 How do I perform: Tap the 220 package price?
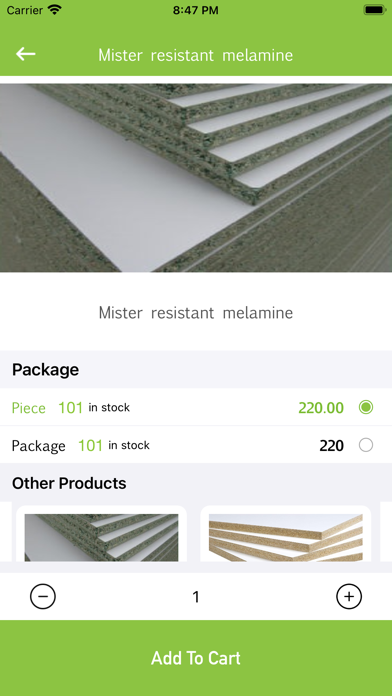tap(331, 445)
